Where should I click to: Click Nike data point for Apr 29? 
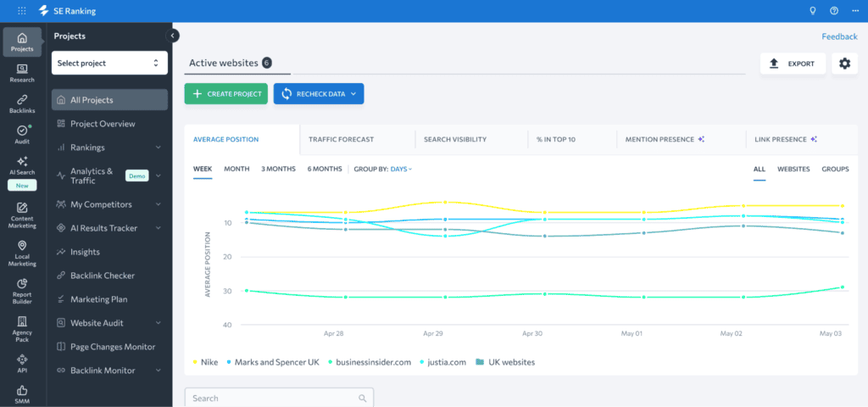coord(445,202)
